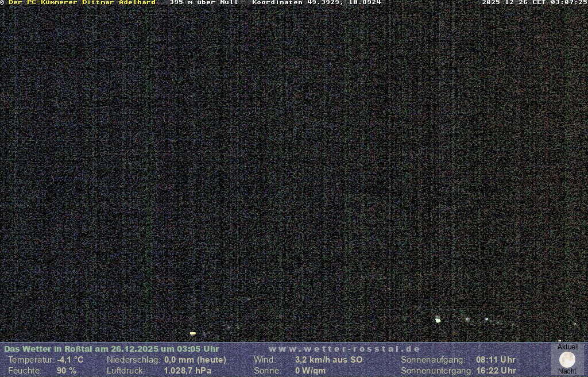The image size is (588, 377).
Task: Click the '395 m über Null' altitude text
Action: tap(204, 3)
